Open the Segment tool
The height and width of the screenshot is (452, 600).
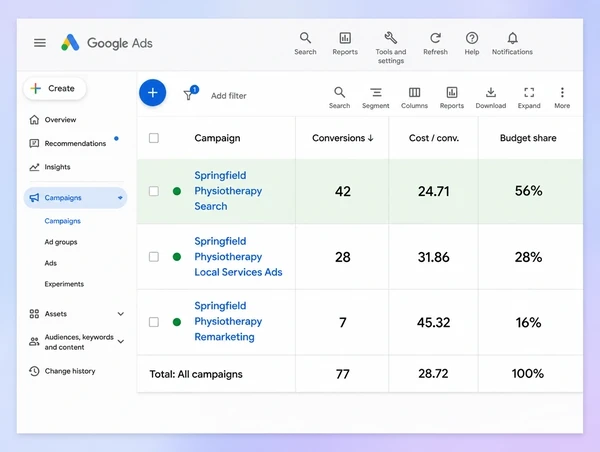(376, 98)
